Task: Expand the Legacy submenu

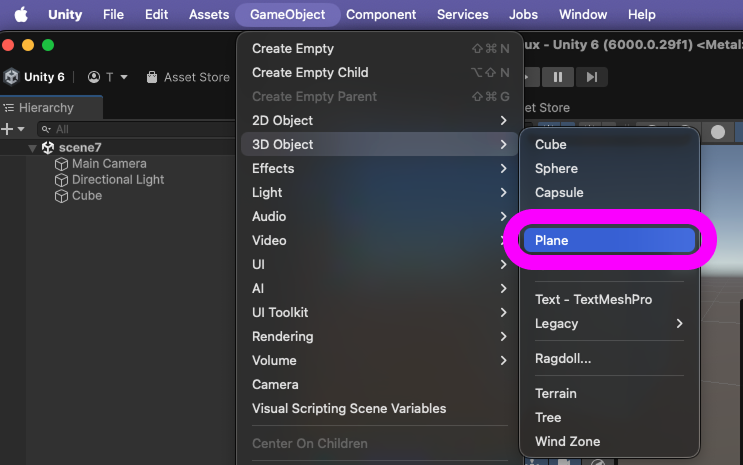Action: click(x=609, y=323)
